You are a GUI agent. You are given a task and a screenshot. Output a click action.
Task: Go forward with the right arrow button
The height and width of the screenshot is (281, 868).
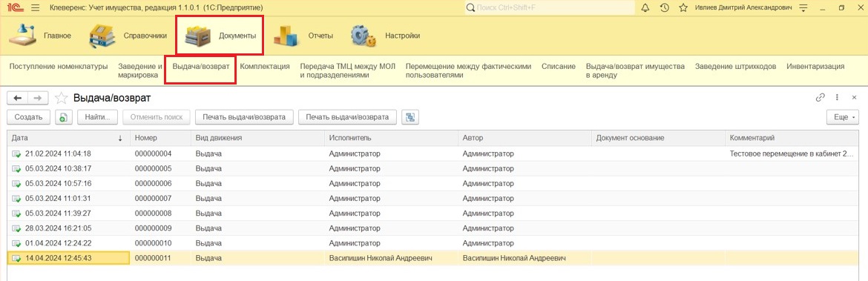[x=38, y=98]
